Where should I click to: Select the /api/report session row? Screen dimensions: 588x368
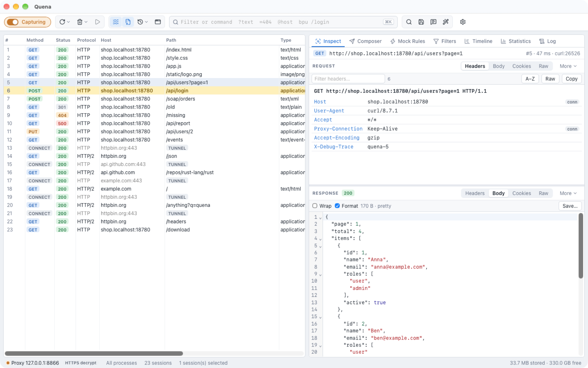tap(154, 123)
